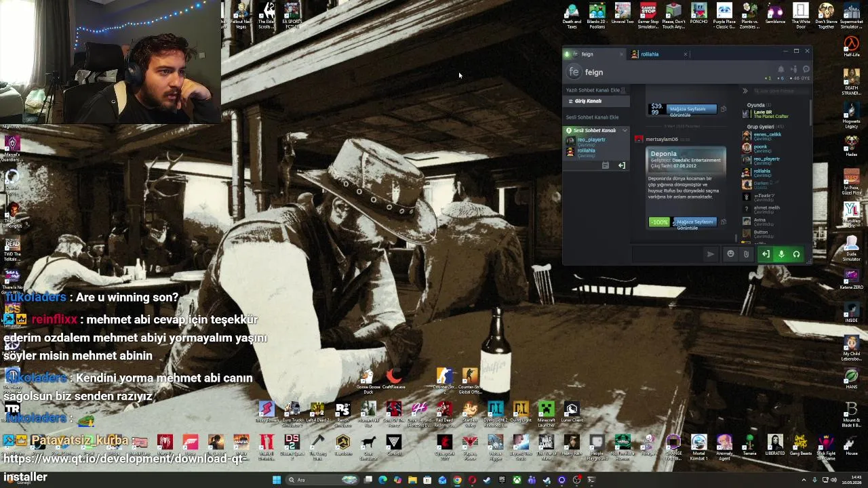Click the taskbar Ara search box
Viewport: 868px width, 488px height.
322,480
